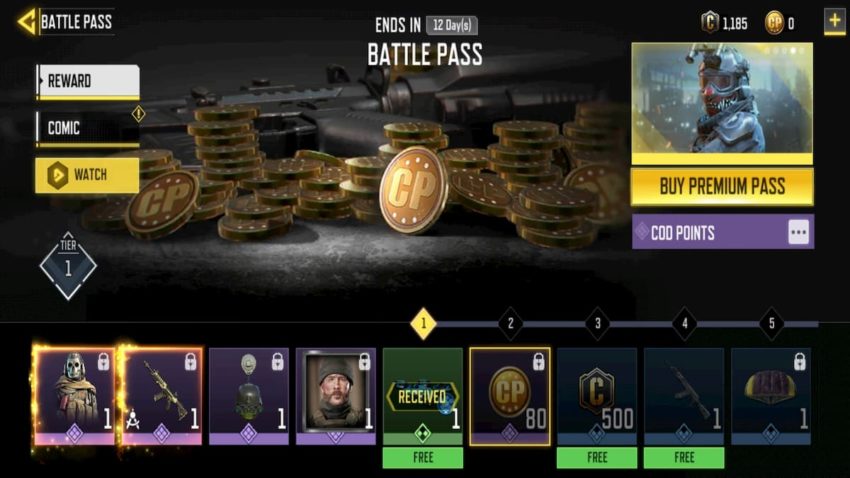Click the 80 CP locked reward card
The height and width of the screenshot is (478, 850).
[510, 396]
